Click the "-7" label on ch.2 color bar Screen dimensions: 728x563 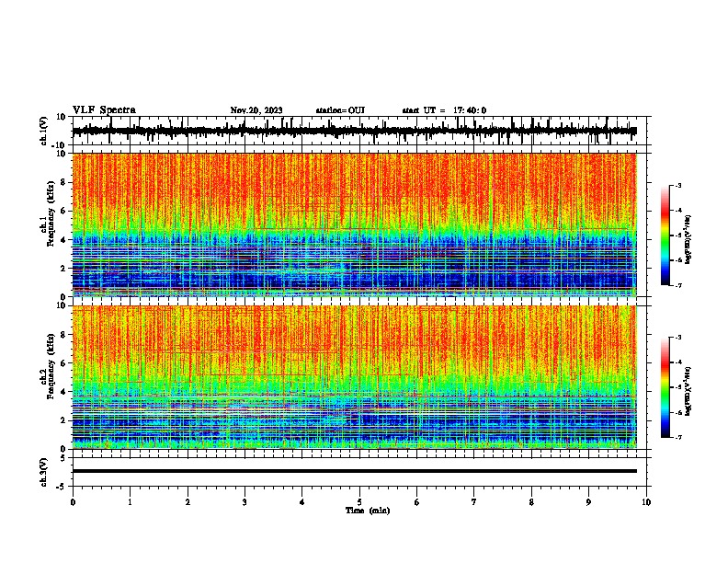[x=677, y=437]
